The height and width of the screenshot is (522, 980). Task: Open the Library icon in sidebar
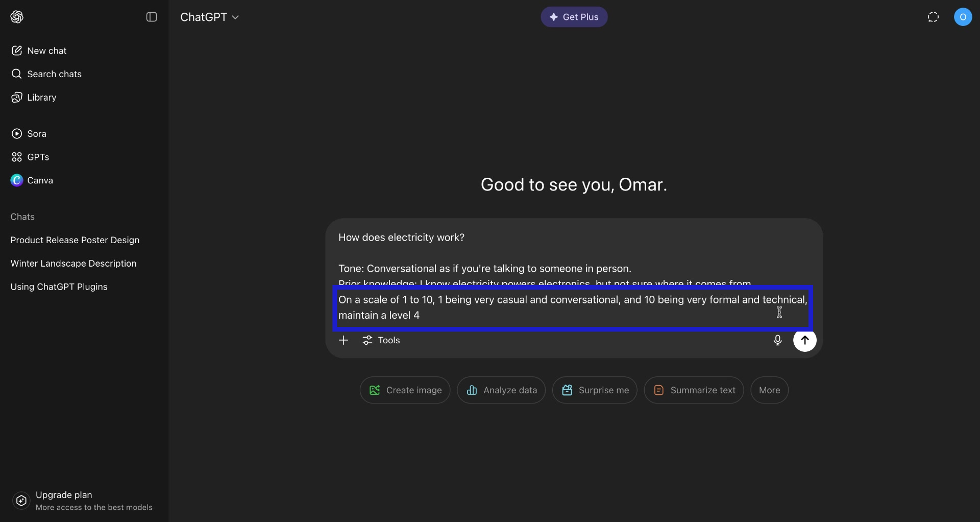pyautogui.click(x=17, y=98)
